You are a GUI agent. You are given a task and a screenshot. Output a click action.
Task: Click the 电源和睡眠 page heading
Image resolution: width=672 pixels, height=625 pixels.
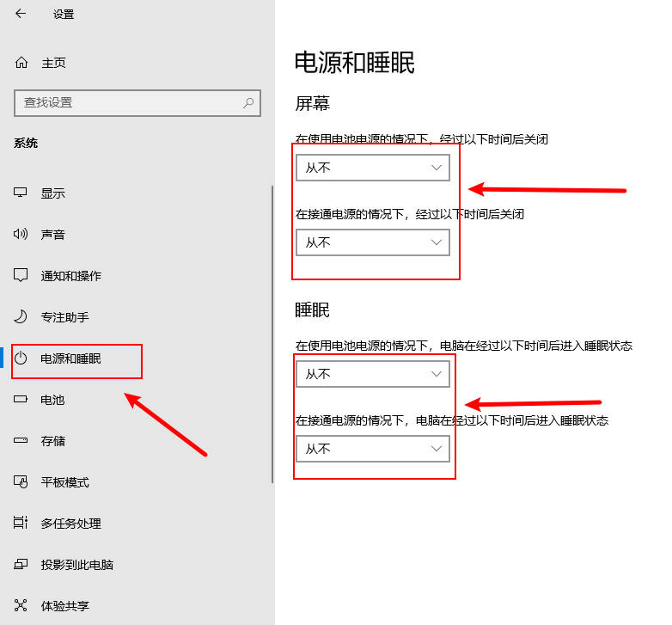354,63
